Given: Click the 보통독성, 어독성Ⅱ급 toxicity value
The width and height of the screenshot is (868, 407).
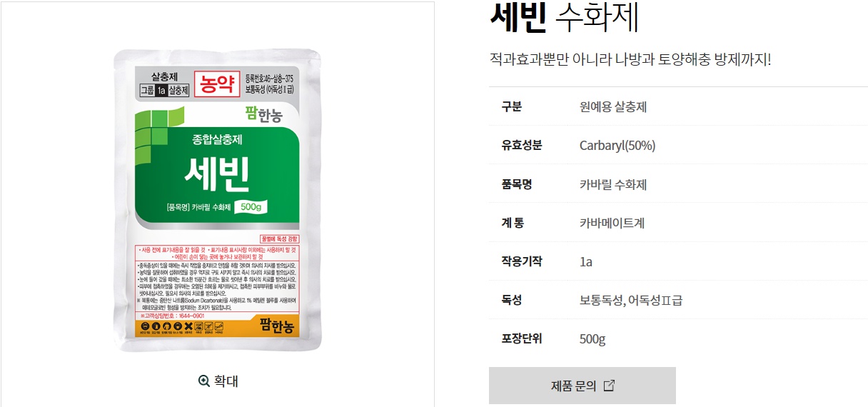Looking at the screenshot, I should click(631, 300).
